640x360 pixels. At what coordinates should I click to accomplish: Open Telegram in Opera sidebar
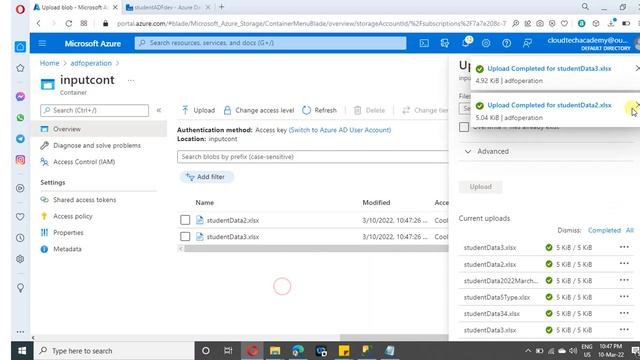pos(20,139)
